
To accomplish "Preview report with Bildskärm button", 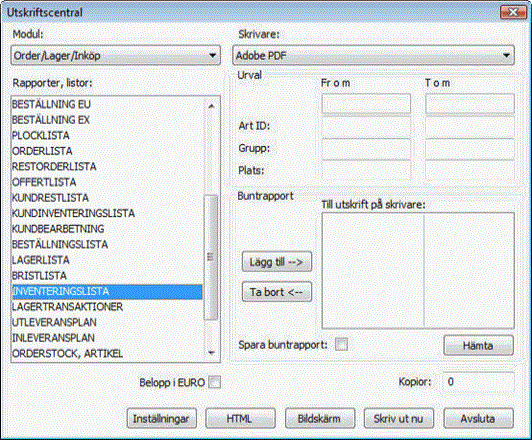I will [320, 419].
